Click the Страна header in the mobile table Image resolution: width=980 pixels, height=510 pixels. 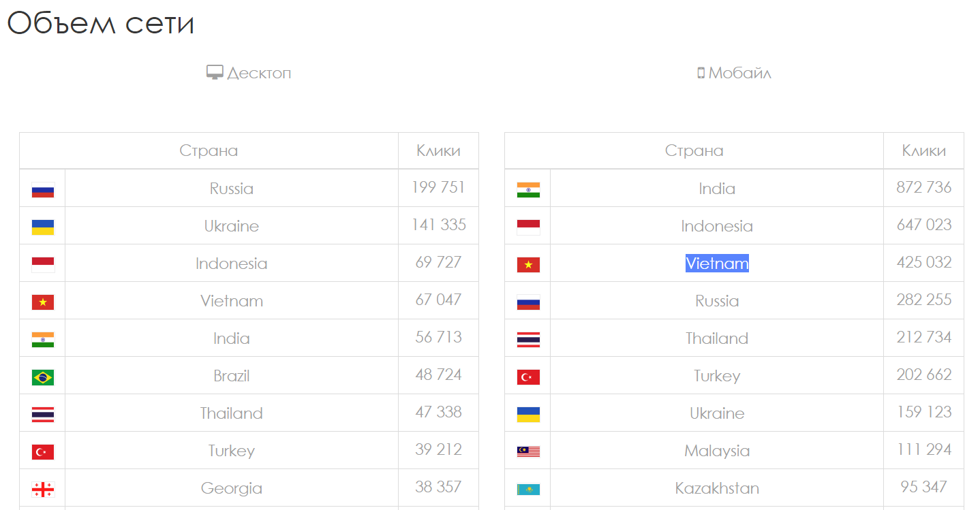694,150
